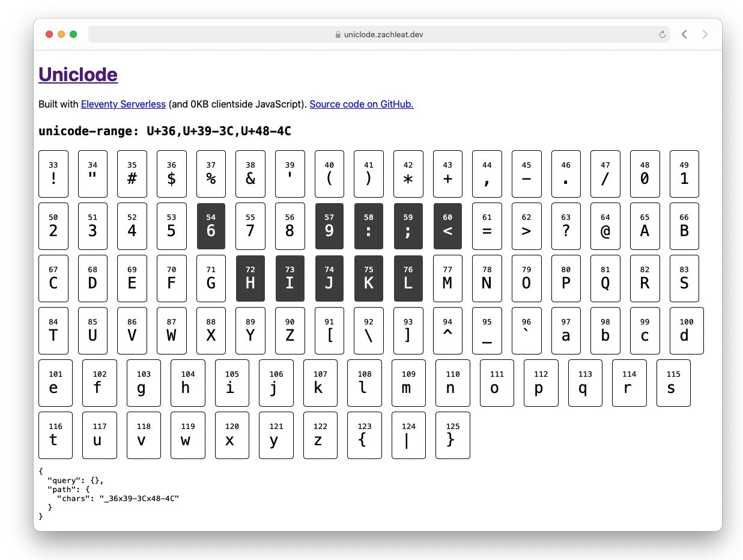Select tile 77 letter M
The image size is (743, 560).
point(447,278)
